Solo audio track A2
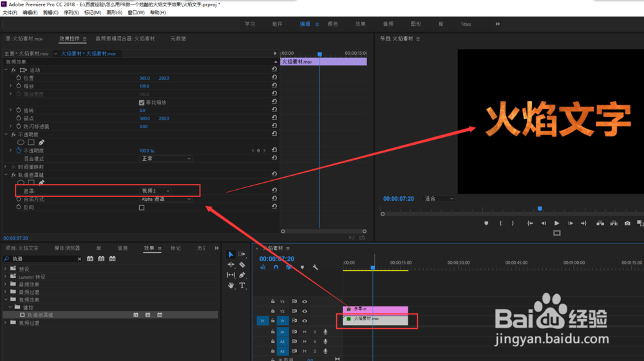 315,341
